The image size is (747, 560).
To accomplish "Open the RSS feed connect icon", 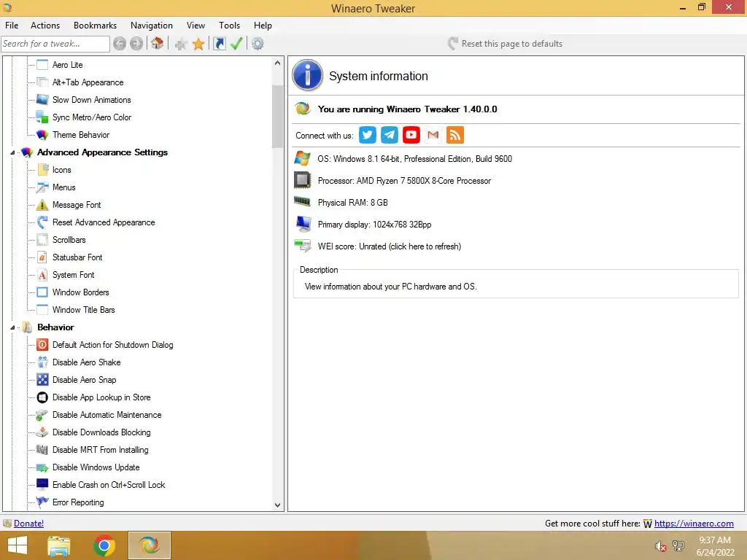I will point(455,135).
